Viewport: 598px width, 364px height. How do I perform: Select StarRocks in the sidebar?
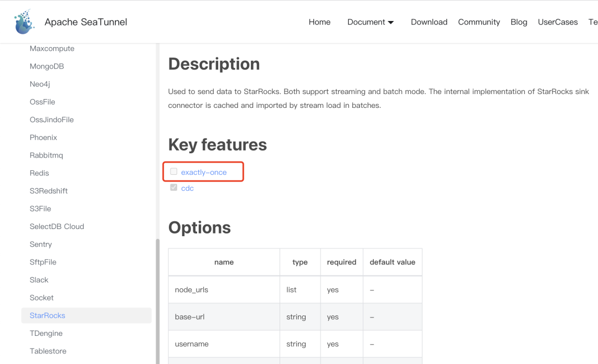[x=47, y=315]
